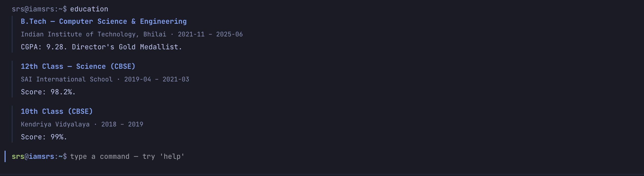
Task: Click the blue 'iamsrs' hostname in active prompt
Action: pos(41,157)
